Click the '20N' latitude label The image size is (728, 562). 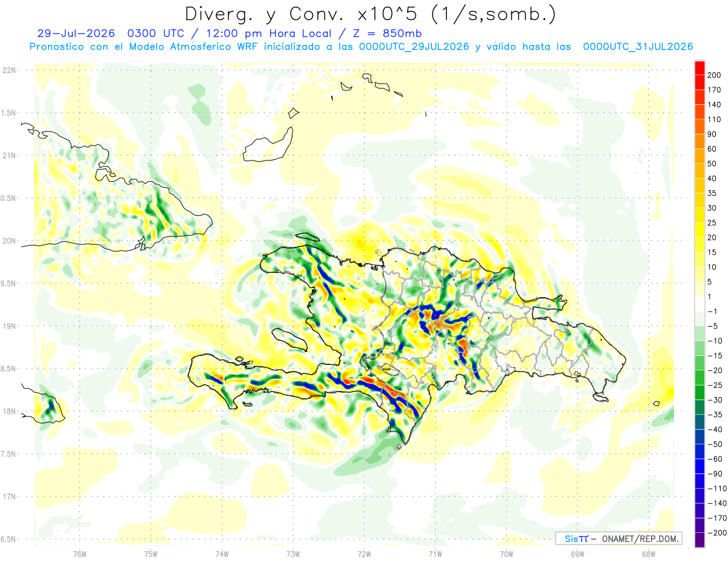(x=9, y=241)
